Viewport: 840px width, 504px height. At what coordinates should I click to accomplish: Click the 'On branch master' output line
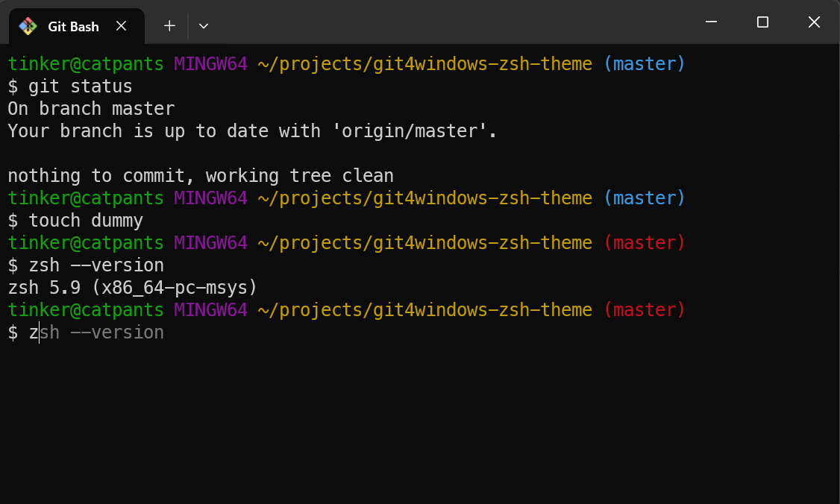[x=91, y=109]
